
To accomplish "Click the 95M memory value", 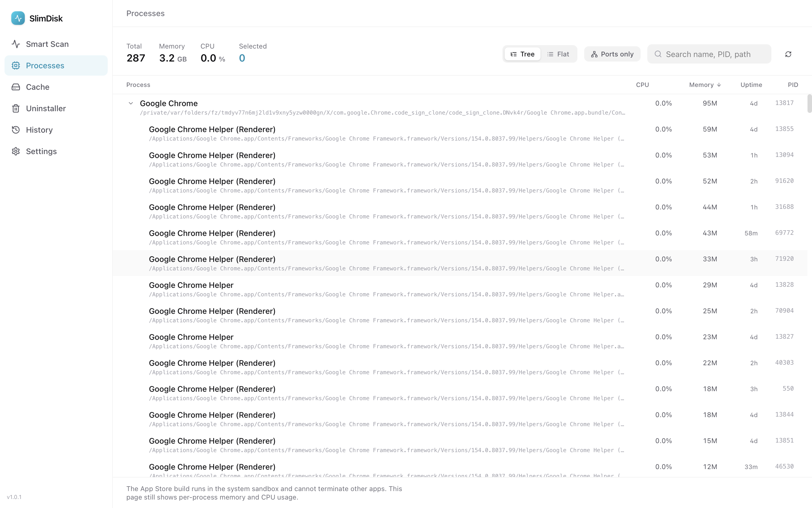I will pyautogui.click(x=710, y=104).
